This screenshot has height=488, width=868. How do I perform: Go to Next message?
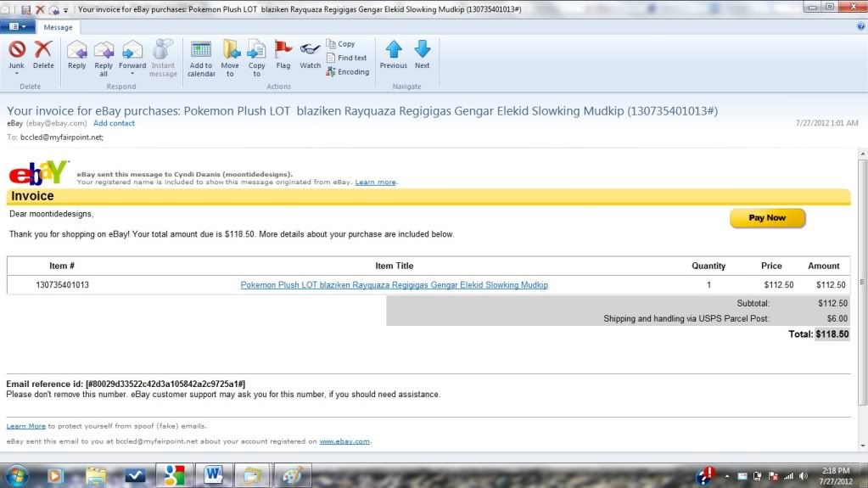(422, 55)
